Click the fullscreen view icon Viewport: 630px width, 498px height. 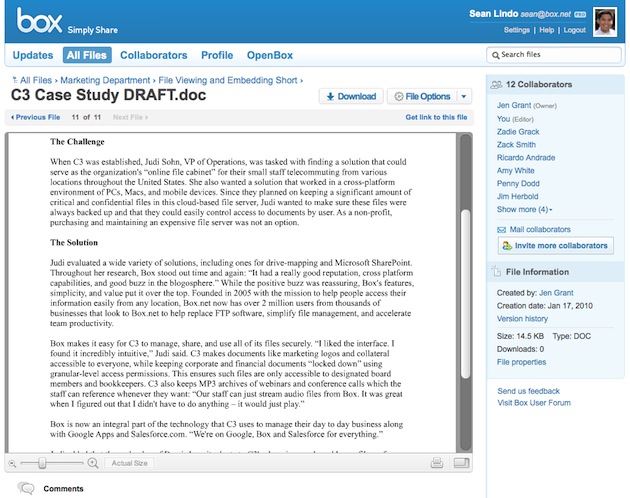point(461,463)
